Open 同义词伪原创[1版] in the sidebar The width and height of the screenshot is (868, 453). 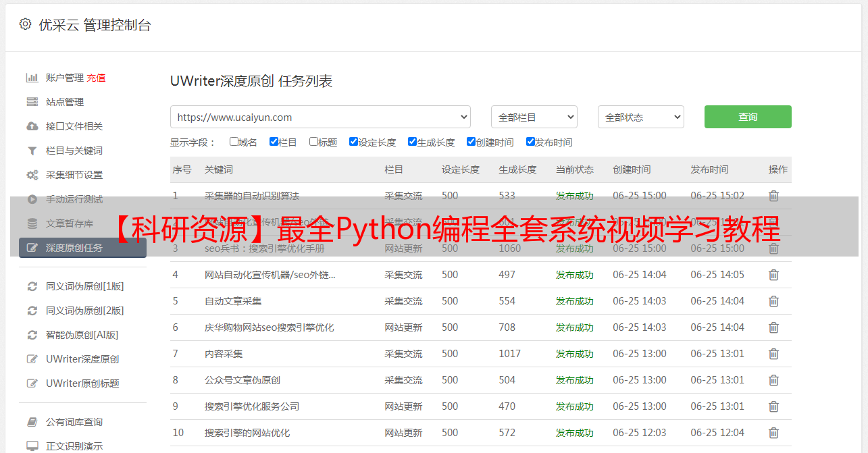point(84,286)
